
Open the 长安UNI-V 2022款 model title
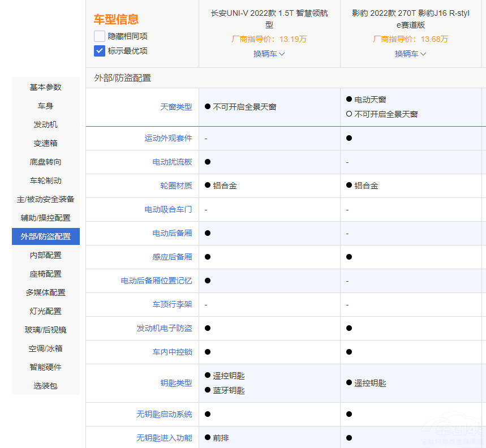point(269,19)
